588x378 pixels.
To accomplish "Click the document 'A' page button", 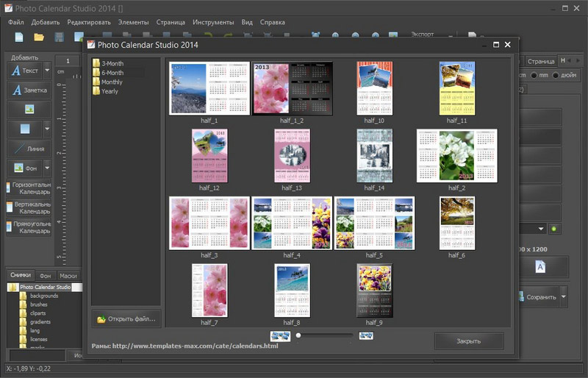I will pos(540,266).
